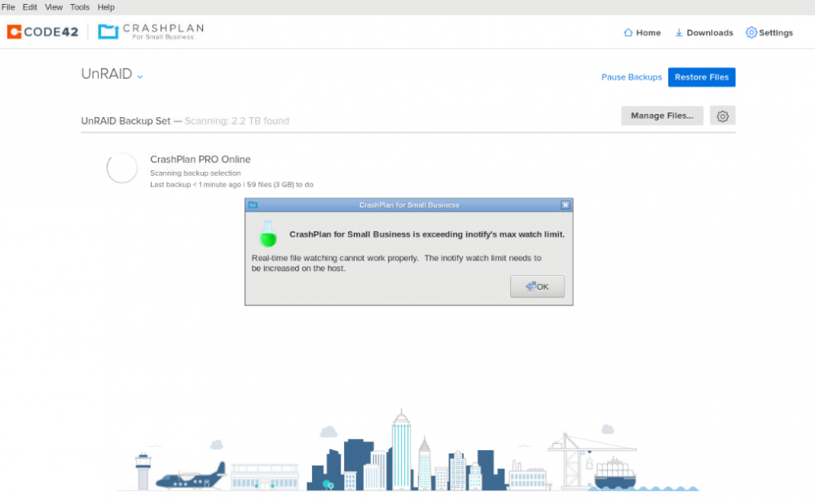The height and width of the screenshot is (504, 815).
Task: Go to Home via house icon
Action: click(x=628, y=33)
